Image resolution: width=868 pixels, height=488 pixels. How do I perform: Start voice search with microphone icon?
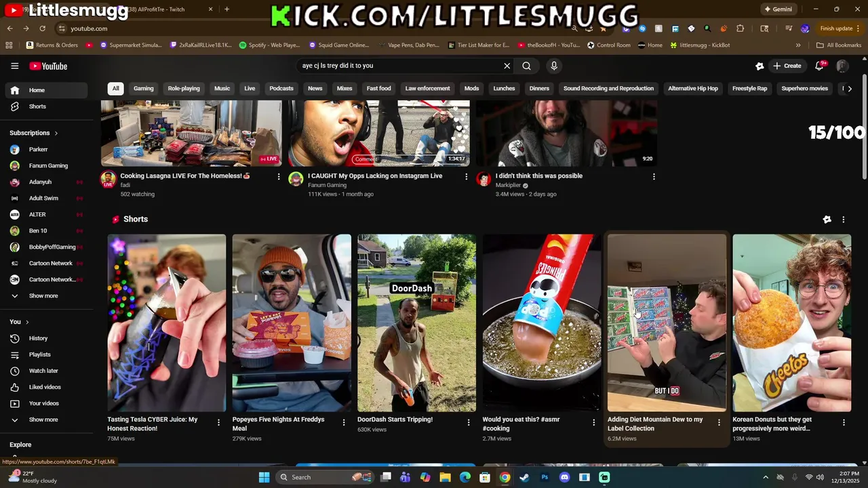pyautogui.click(x=554, y=66)
